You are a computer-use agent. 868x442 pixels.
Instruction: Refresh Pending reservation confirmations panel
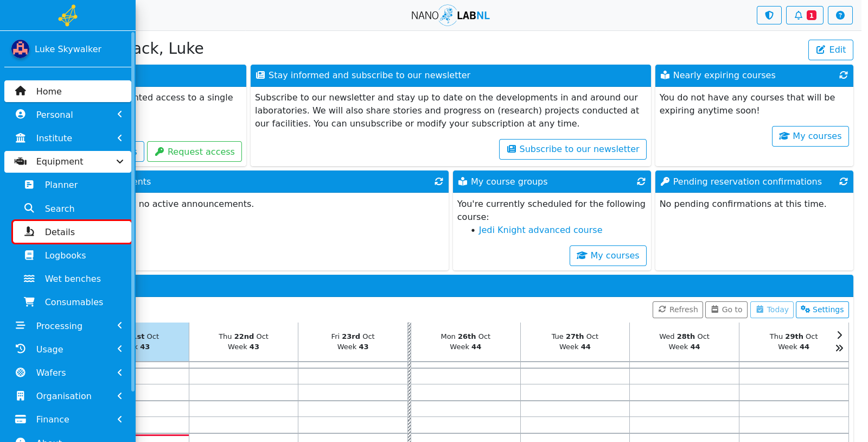(x=844, y=181)
